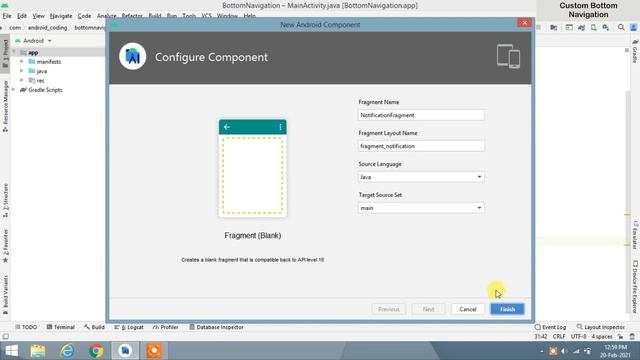Open File Explorer from the taskbar
The image size is (640, 360).
[x=38, y=351]
